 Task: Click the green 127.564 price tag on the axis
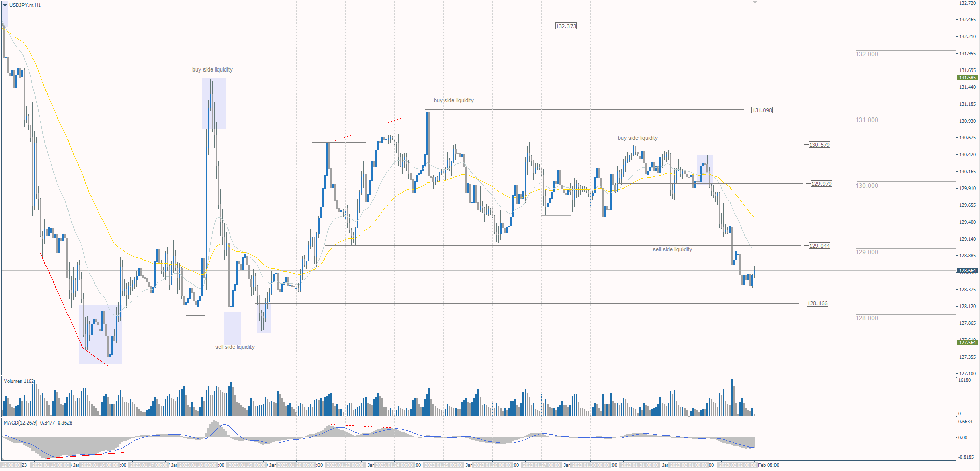coord(967,343)
